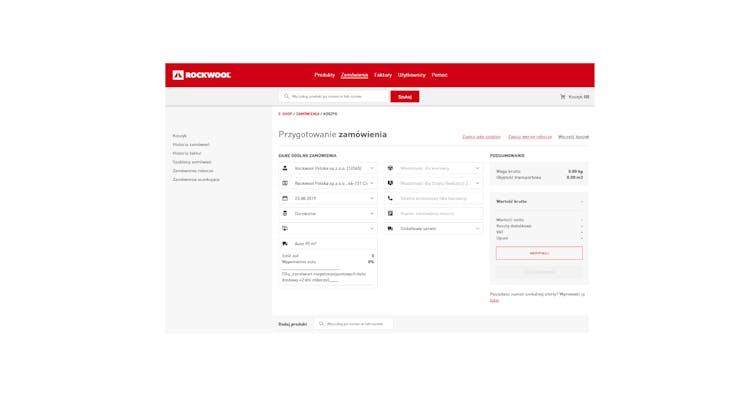Screen dimensions: 736x414
Task: Open Koszyk in the left sidebar
Action: pos(179,136)
